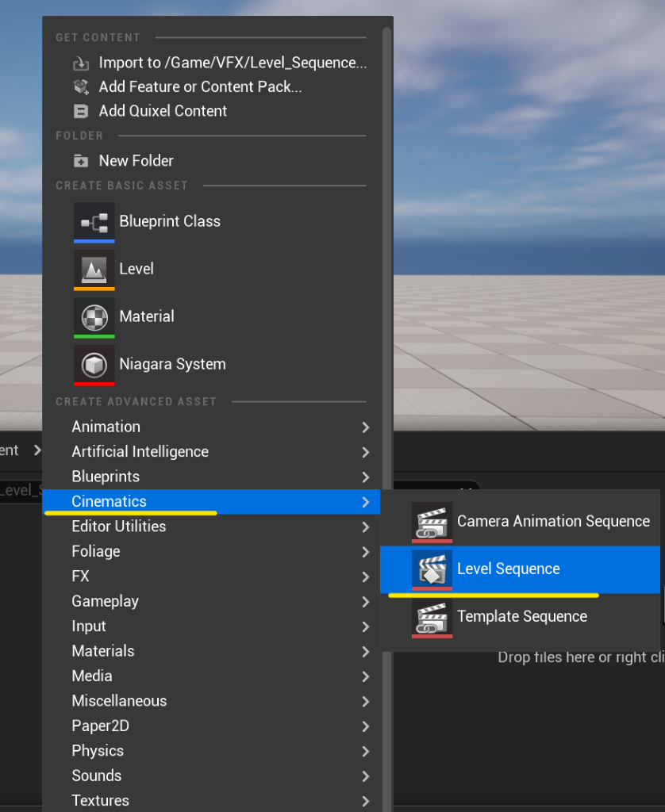The width and height of the screenshot is (665, 812).
Task: Click the Add Feature or Content Pack icon
Action: [81, 87]
